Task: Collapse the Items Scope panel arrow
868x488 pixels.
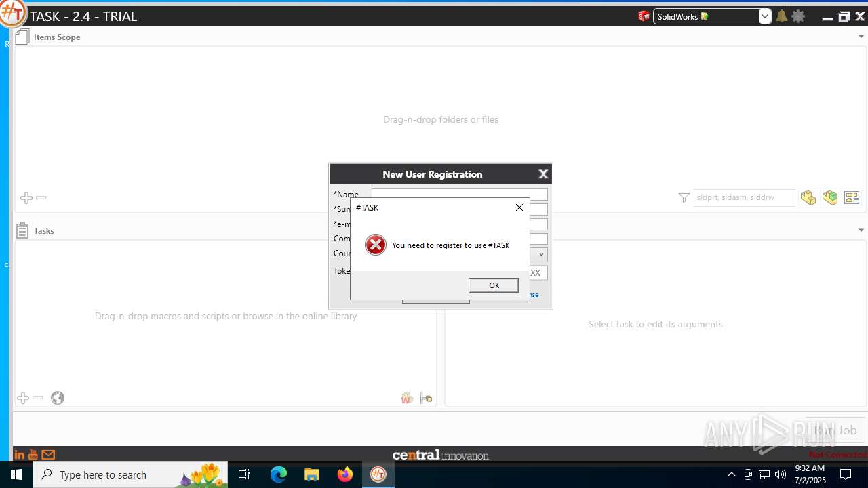Action: click(861, 37)
